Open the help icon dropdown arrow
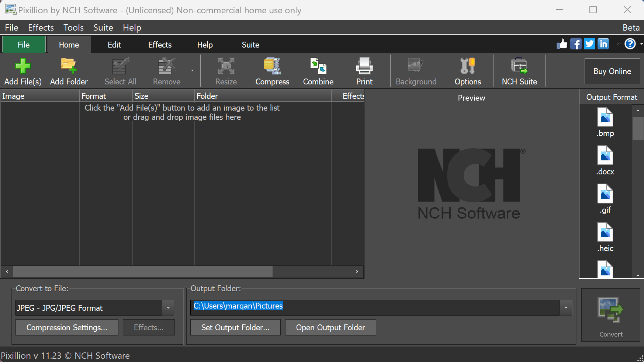 641,44
